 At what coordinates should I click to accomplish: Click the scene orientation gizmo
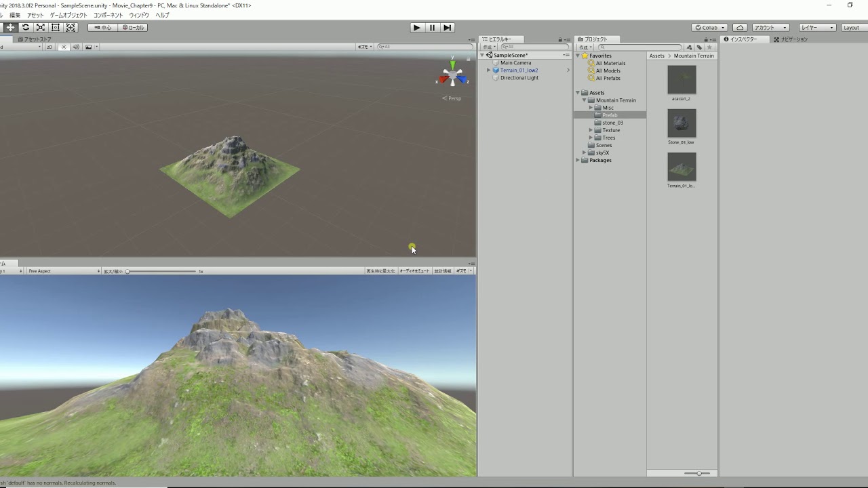coord(452,75)
